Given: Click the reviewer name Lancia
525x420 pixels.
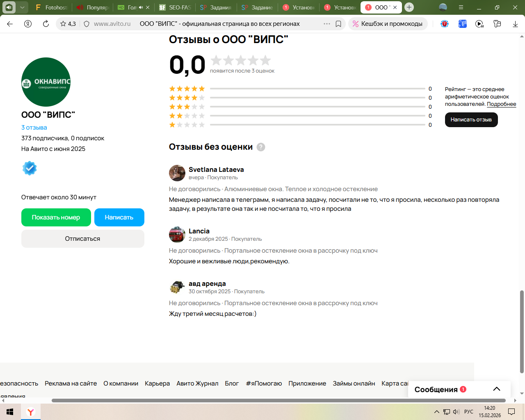Looking at the screenshot, I should coord(199,231).
